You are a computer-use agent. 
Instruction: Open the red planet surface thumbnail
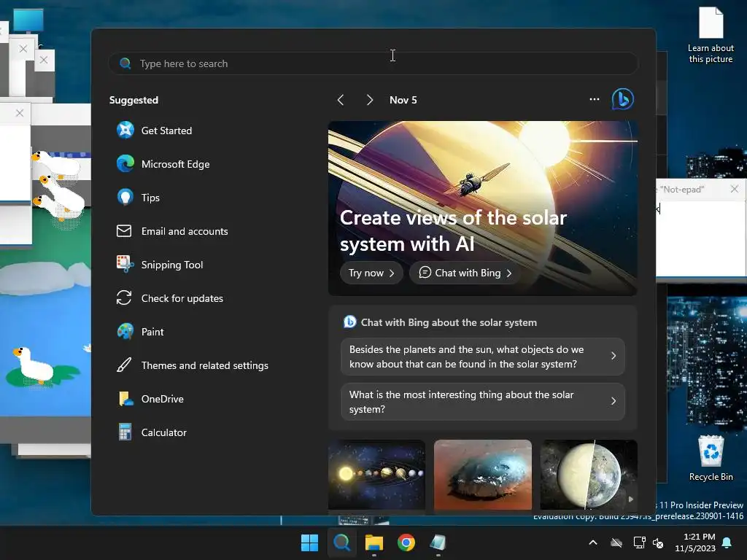(483, 474)
